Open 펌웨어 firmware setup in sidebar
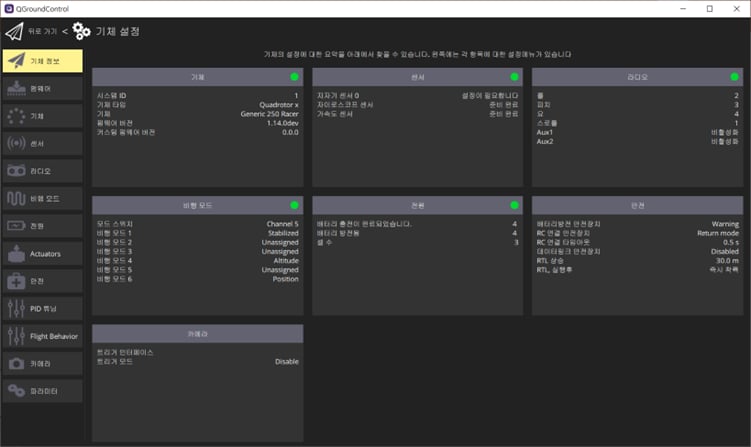The width and height of the screenshot is (751, 447). pyautogui.click(x=41, y=88)
